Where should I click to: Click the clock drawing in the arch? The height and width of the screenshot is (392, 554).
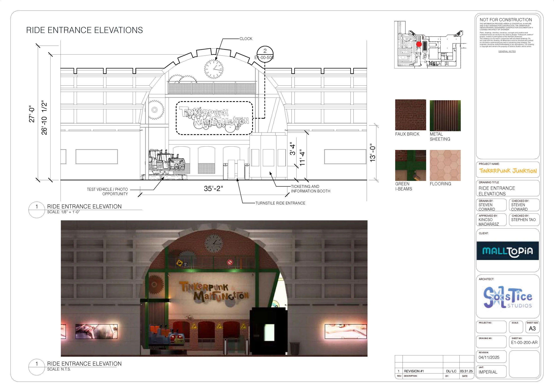click(214, 69)
